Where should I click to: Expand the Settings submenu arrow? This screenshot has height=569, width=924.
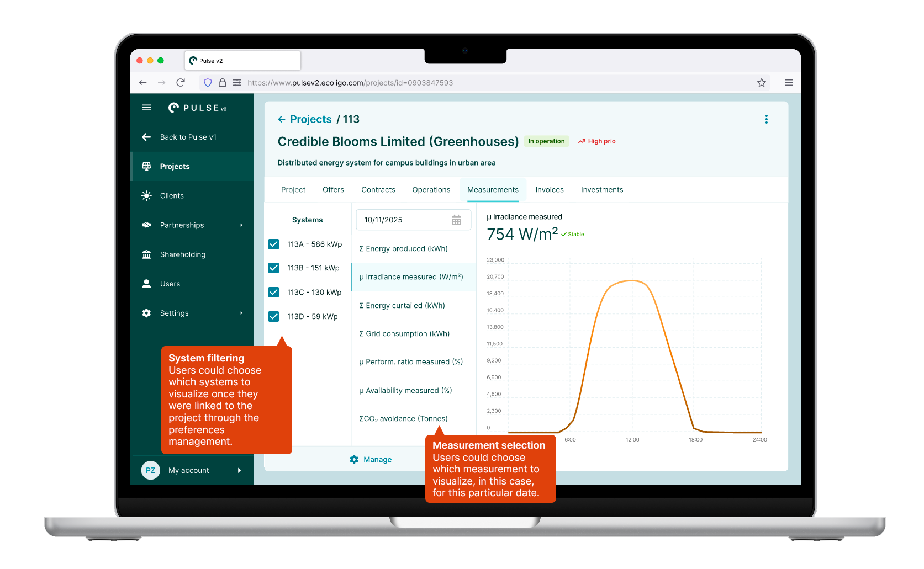point(241,313)
